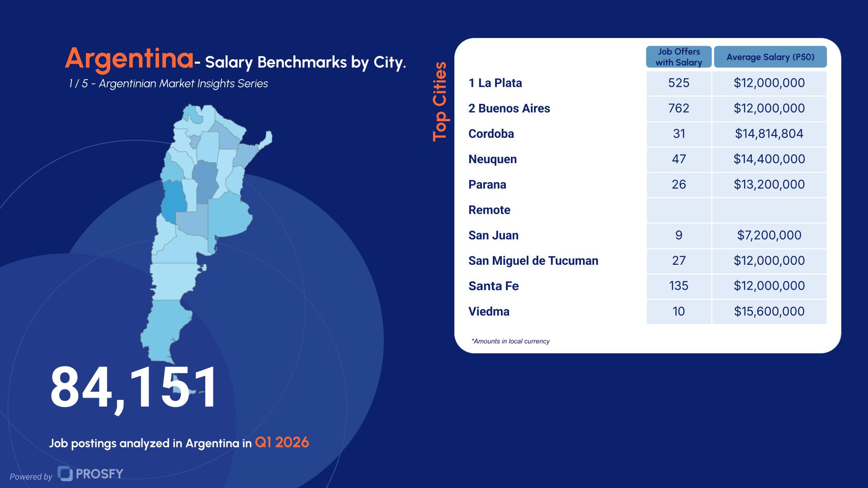This screenshot has width=868, height=488.
Task: Select the 'Parana' row label
Action: (487, 184)
